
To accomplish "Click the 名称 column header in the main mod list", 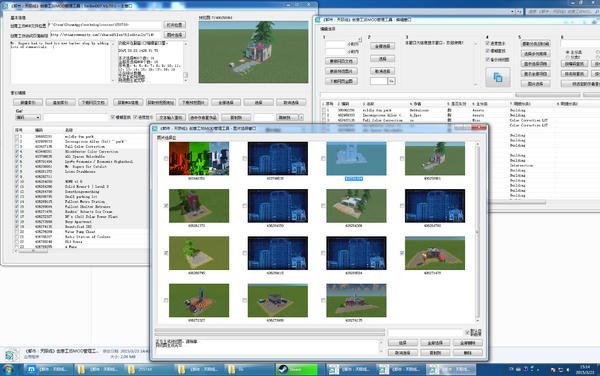I will tap(69, 130).
